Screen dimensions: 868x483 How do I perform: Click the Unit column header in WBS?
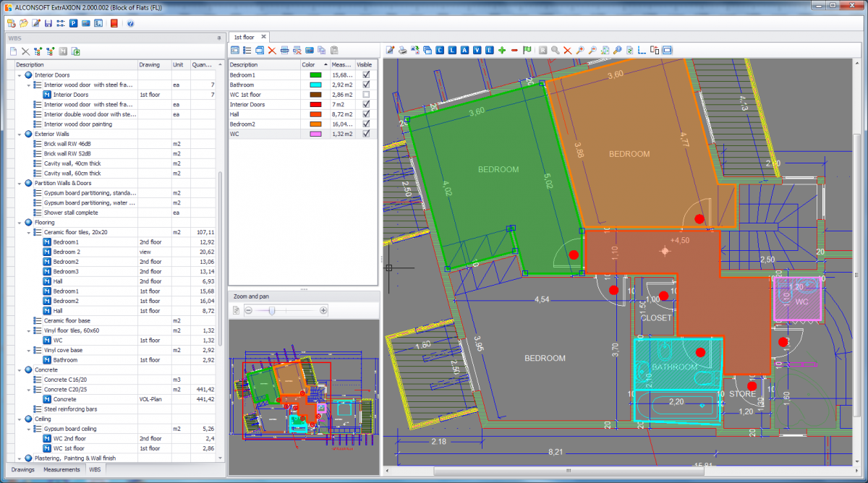tap(181, 64)
